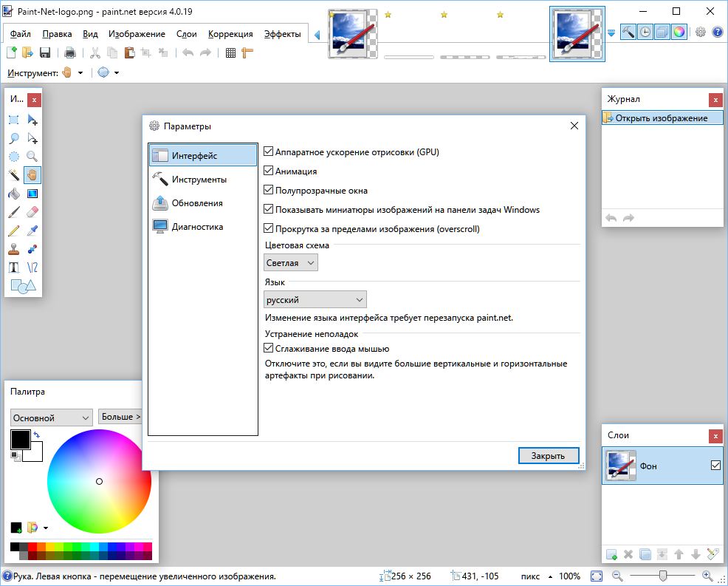
Task: Open the Основной color mode dropdown
Action: tap(52, 418)
